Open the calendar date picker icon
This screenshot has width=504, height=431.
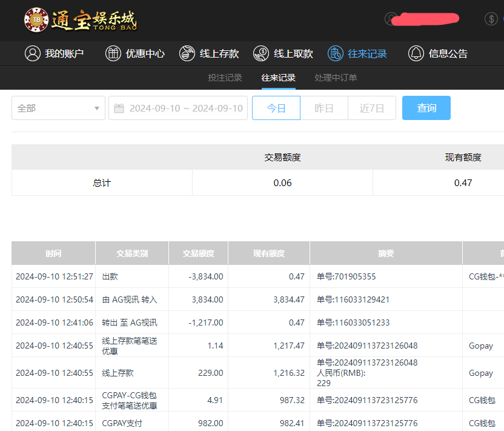[x=118, y=107]
